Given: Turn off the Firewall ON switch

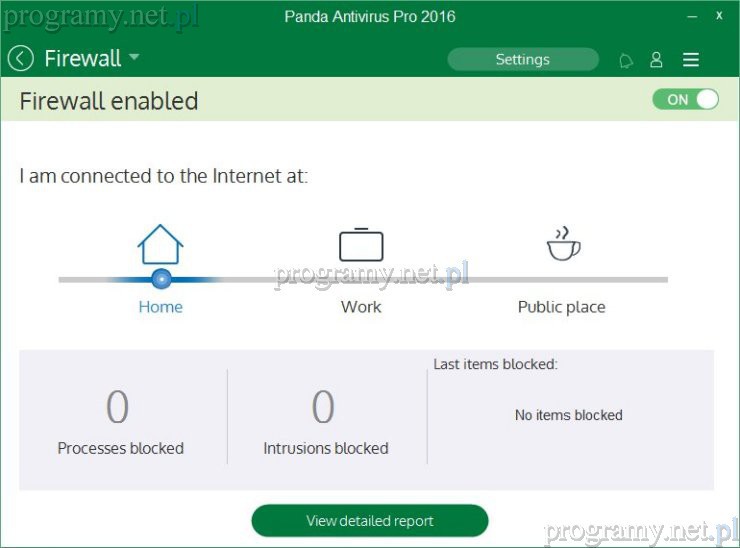Looking at the screenshot, I should [685, 100].
